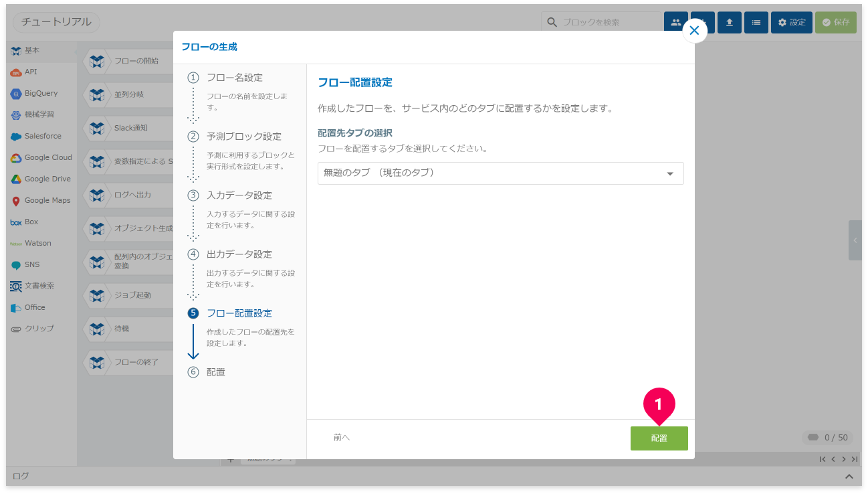Select the 配列内のオブジェクト変換 block
868x494 pixels.
click(x=128, y=262)
